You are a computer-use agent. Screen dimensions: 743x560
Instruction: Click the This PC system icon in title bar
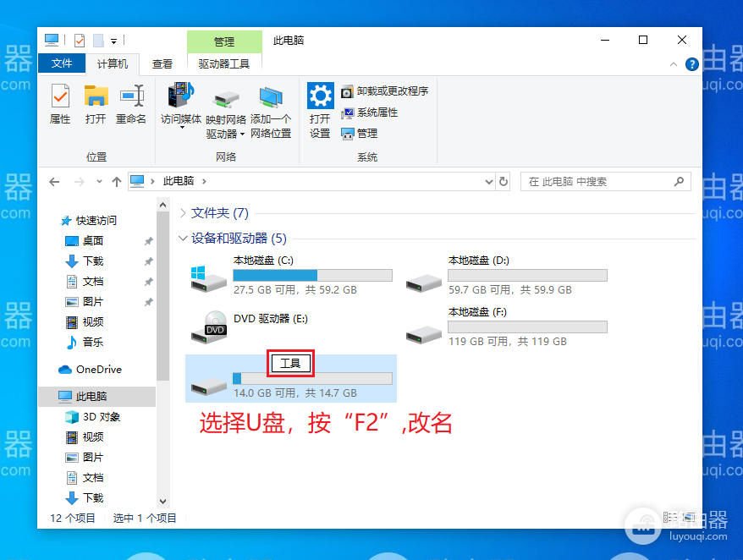click(52, 41)
